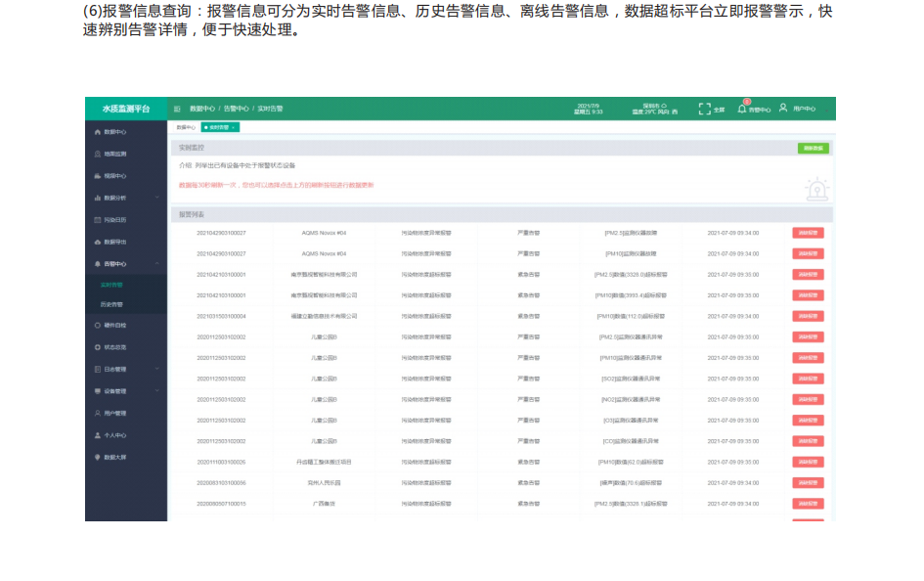924x581 pixels.
Task: Select the green 实时告警 page tab
Action: click(220, 128)
